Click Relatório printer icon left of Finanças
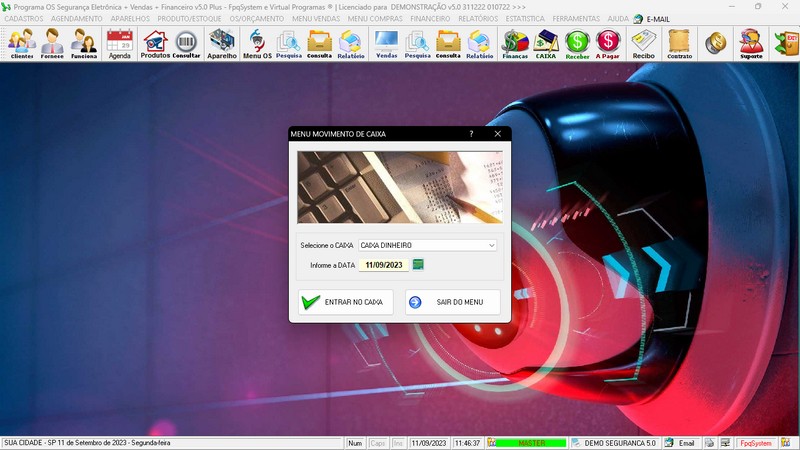800x450 pixels. [480, 44]
